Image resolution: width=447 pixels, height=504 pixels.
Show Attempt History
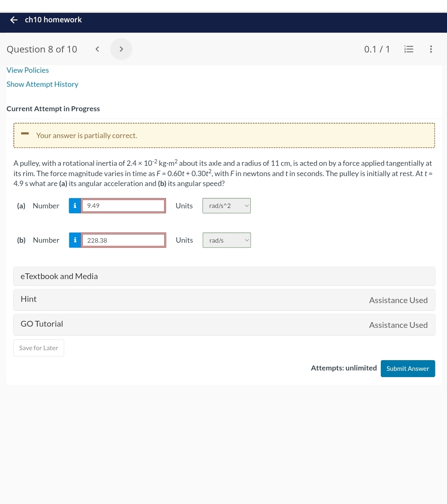click(x=42, y=84)
